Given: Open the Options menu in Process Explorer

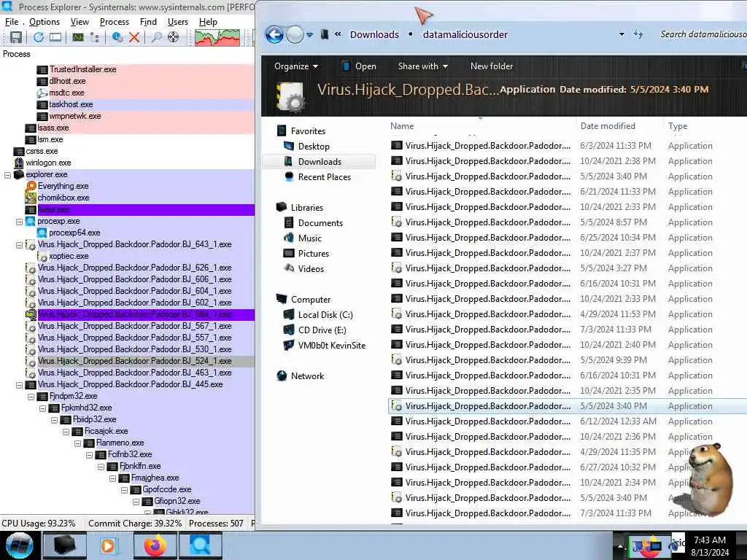Looking at the screenshot, I should coord(44,22).
